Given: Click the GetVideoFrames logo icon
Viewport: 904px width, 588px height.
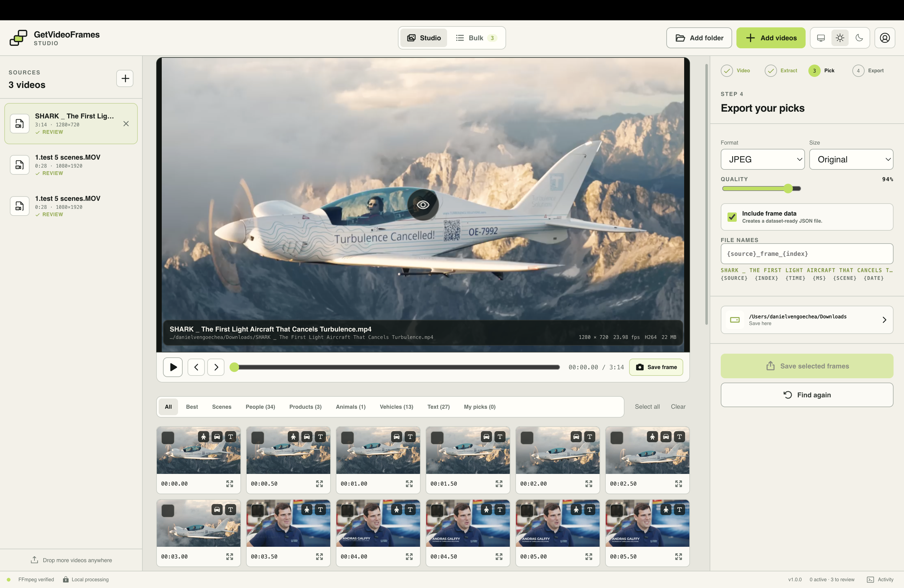Looking at the screenshot, I should tap(18, 38).
